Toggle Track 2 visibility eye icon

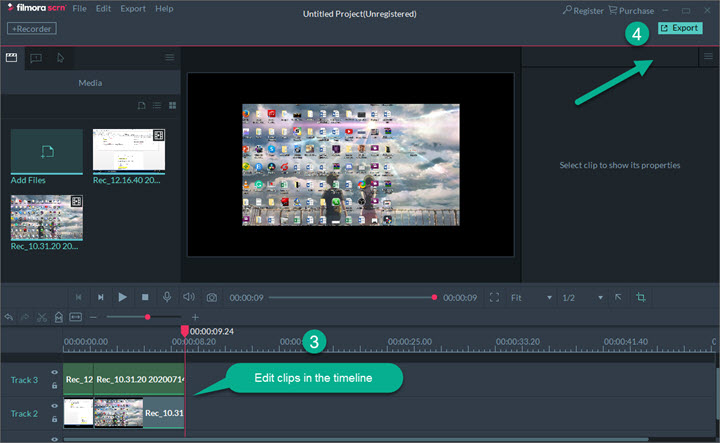tap(54, 406)
